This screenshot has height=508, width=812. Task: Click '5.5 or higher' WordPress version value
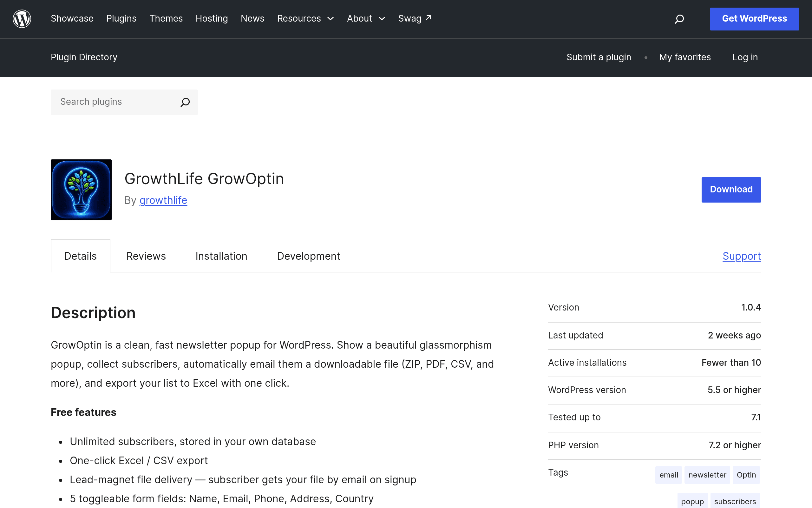tap(734, 390)
